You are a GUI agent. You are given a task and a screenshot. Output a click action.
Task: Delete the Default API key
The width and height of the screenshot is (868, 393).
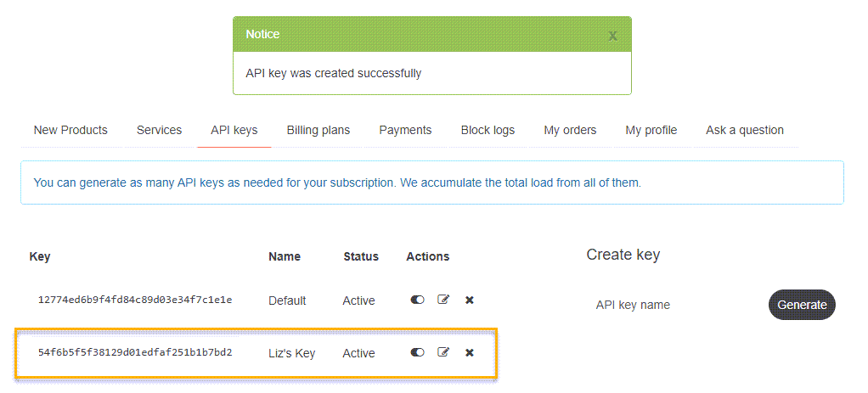point(470,300)
